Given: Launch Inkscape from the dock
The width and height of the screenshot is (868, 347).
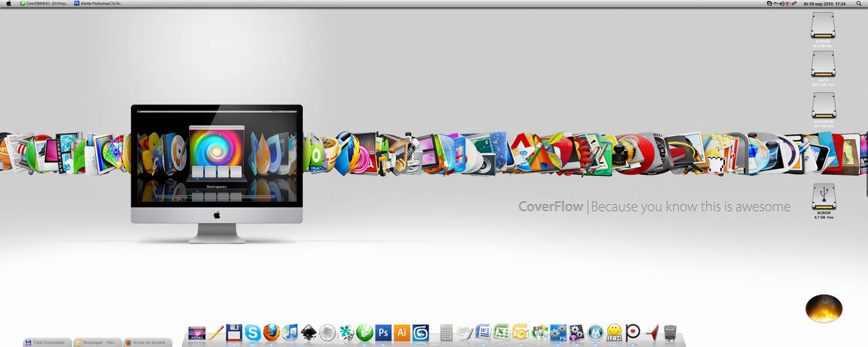Looking at the screenshot, I should tap(309, 333).
